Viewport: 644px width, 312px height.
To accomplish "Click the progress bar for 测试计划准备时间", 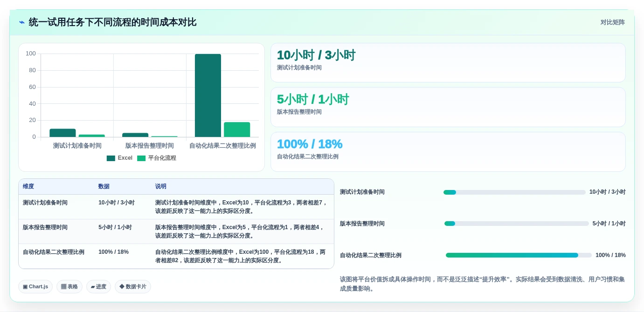I will click(x=514, y=192).
